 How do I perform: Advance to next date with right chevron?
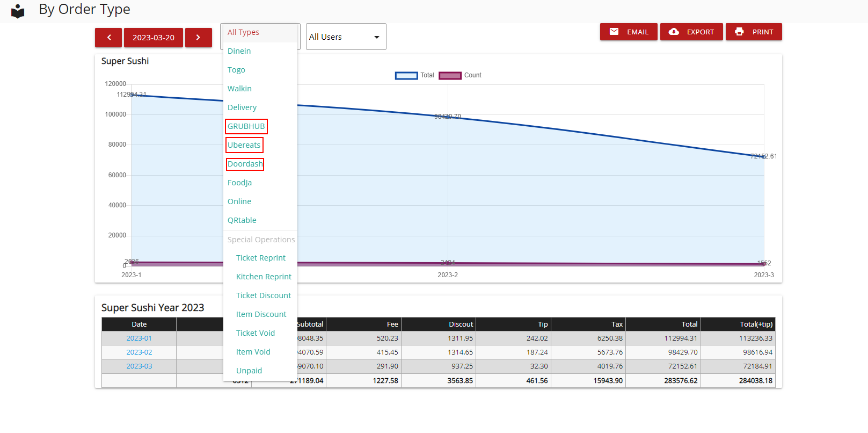(198, 38)
